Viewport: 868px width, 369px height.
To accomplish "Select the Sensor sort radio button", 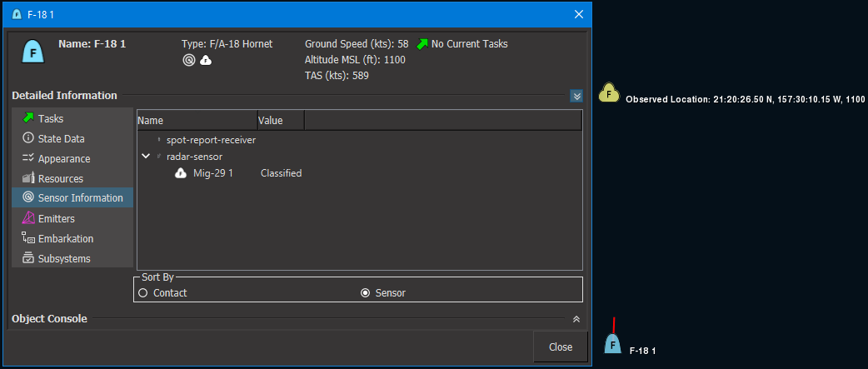I will [x=365, y=293].
